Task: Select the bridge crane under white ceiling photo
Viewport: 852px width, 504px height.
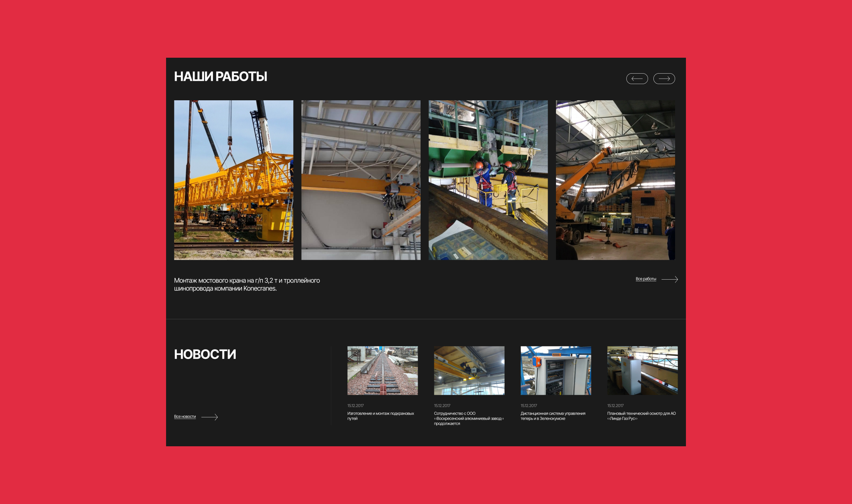Action: tap(361, 180)
